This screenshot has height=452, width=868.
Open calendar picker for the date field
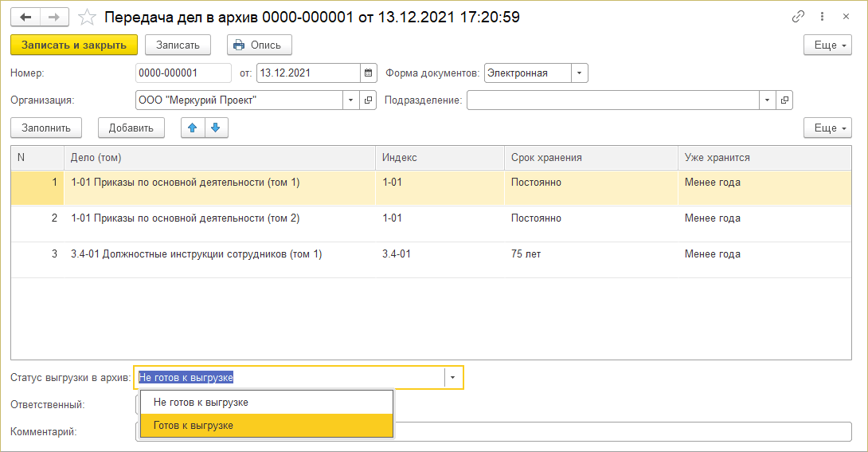click(368, 73)
